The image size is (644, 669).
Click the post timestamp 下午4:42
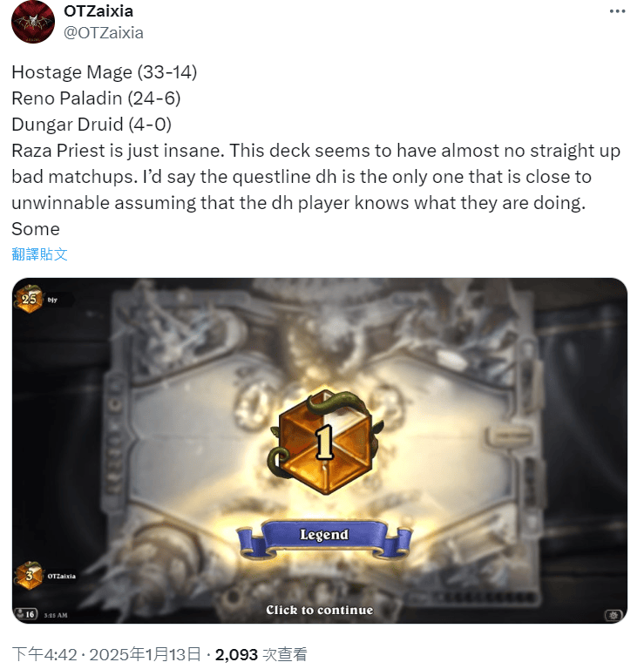[x=44, y=654]
